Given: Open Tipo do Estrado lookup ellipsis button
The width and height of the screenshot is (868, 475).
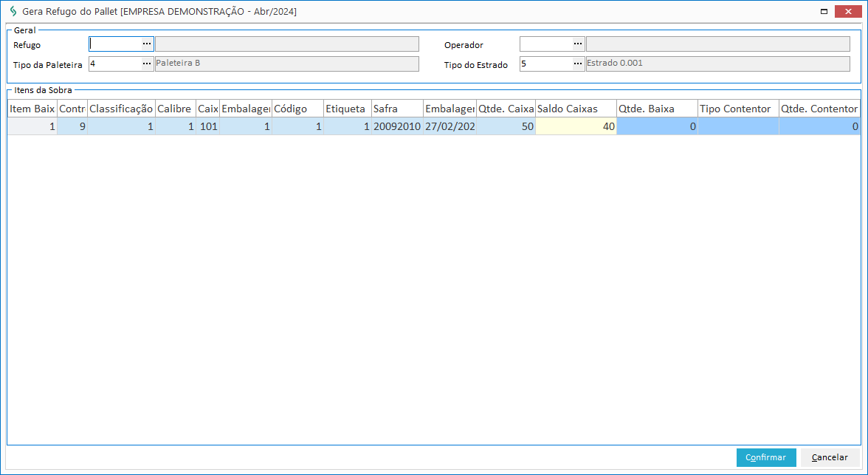Looking at the screenshot, I should pyautogui.click(x=578, y=64).
